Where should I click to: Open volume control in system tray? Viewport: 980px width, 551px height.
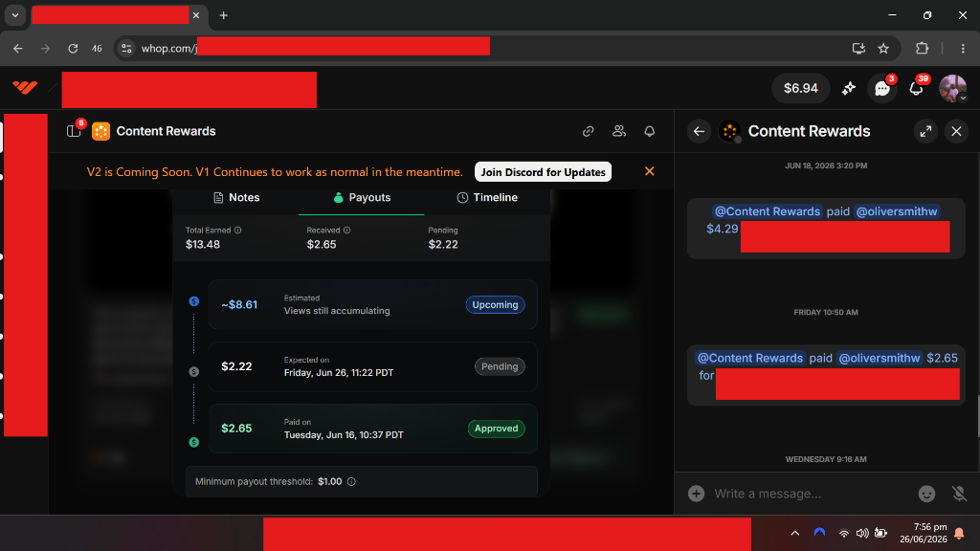pyautogui.click(x=862, y=533)
